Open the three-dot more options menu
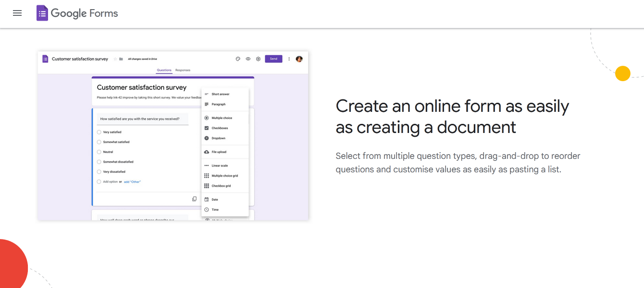Screen dimensions: 644x288 [289, 59]
